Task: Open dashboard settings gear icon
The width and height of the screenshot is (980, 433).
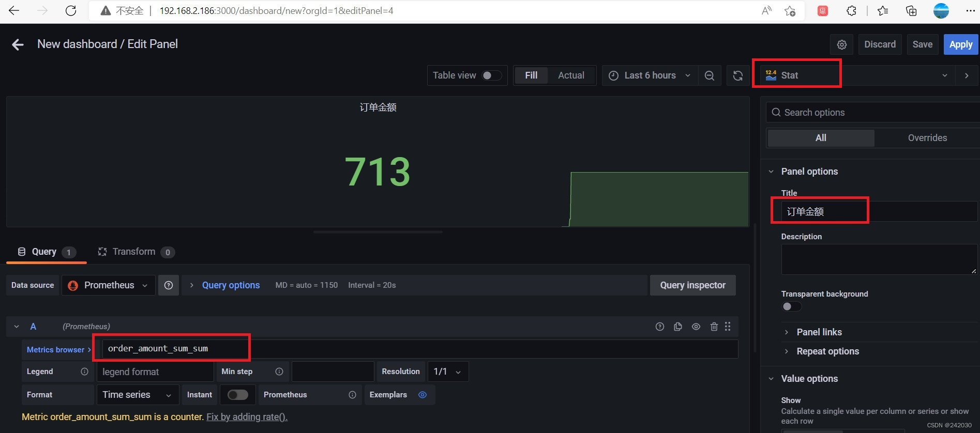Action: pos(841,45)
